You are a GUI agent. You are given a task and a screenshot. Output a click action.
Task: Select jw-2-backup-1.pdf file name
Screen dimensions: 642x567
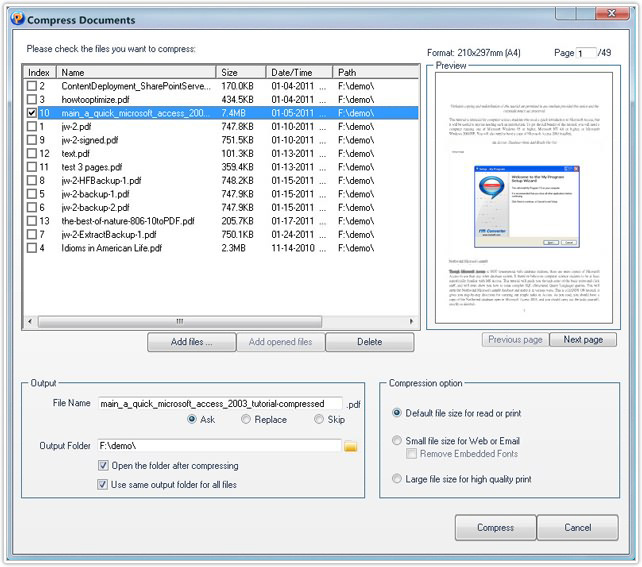[x=95, y=194]
